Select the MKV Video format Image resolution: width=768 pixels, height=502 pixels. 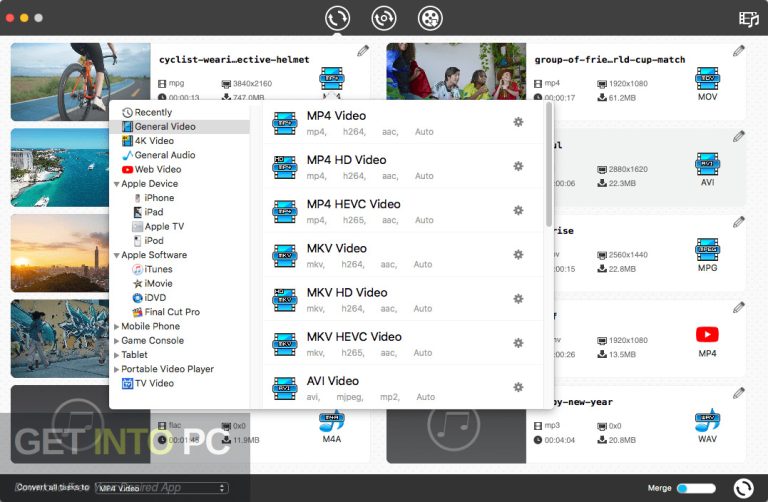tap(403, 255)
